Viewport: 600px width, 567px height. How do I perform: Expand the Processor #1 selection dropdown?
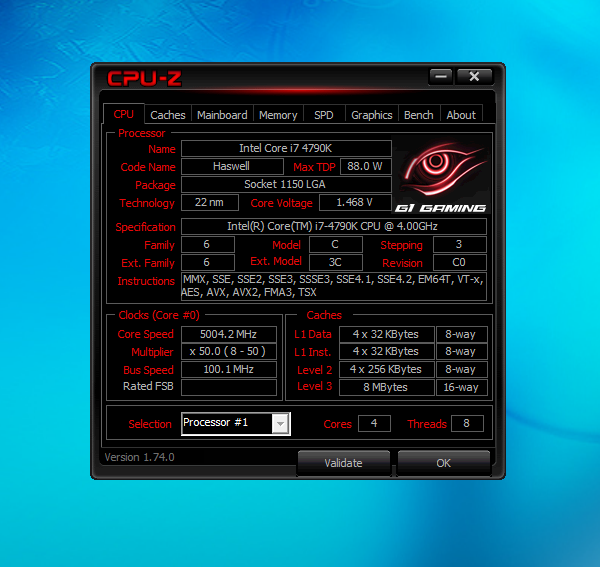tap(280, 424)
